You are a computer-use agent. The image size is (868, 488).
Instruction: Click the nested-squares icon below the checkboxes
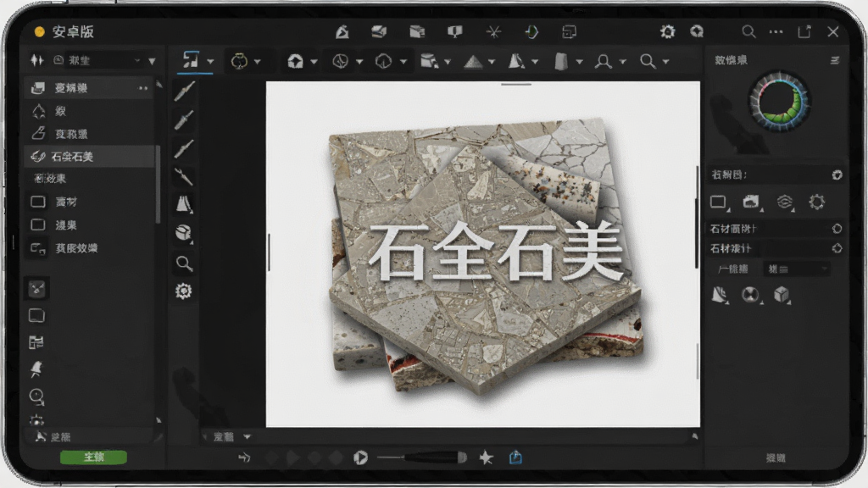pyautogui.click(x=37, y=248)
